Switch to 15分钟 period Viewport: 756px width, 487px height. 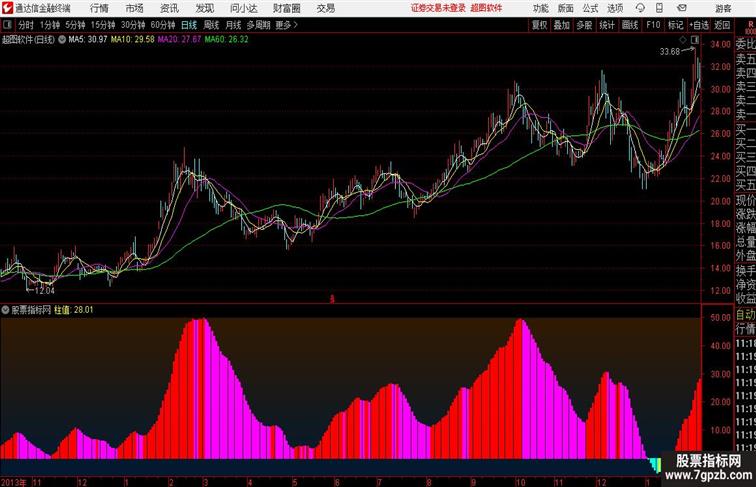pyautogui.click(x=103, y=25)
